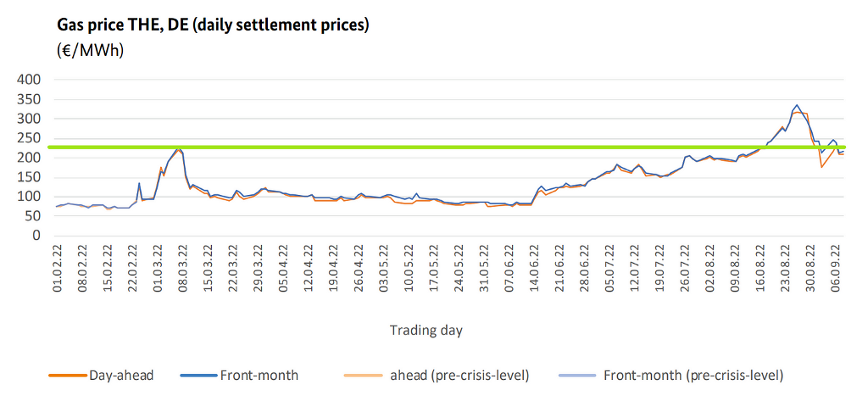Click the 200 y-axis label
Screen dimensions: 868x401
coord(30,157)
